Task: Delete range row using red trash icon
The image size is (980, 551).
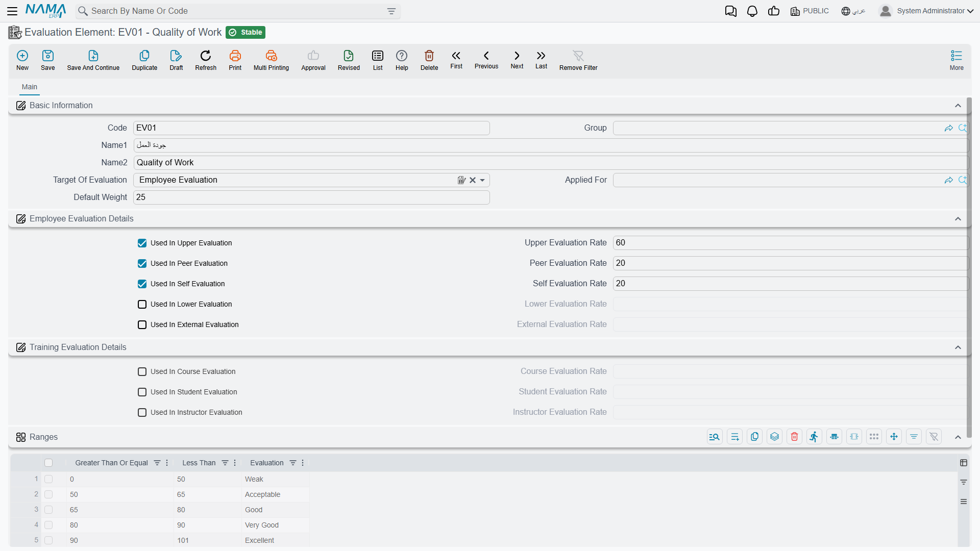Action: pos(794,437)
